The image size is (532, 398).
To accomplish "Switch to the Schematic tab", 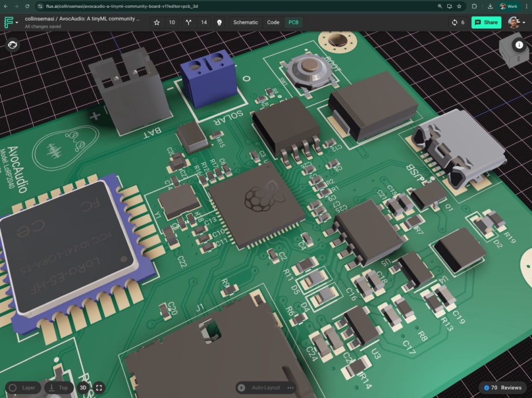I will [x=245, y=22].
